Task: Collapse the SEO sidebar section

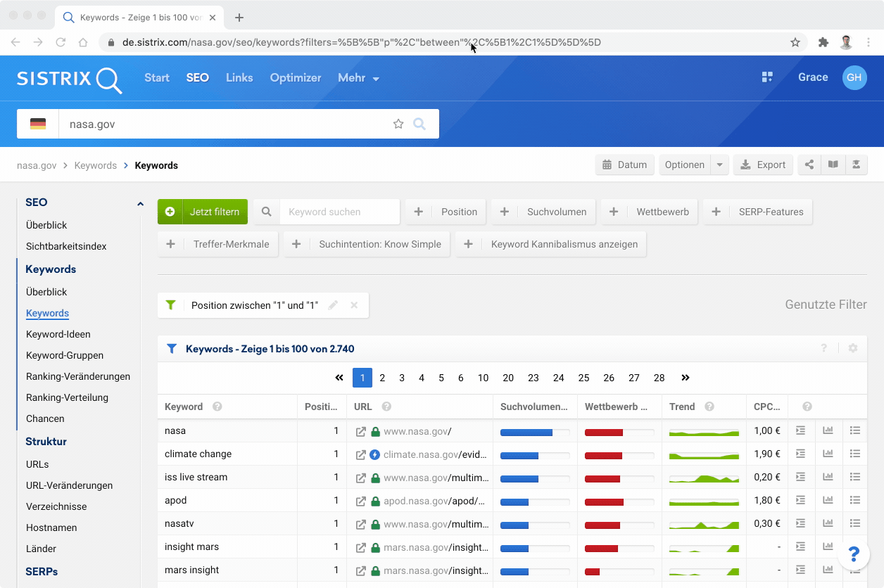Action: [x=140, y=203]
